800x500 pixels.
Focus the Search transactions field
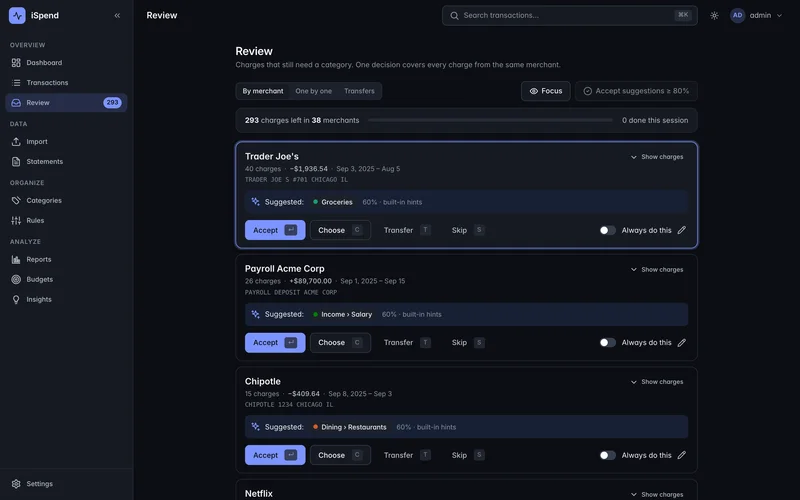[x=569, y=16]
